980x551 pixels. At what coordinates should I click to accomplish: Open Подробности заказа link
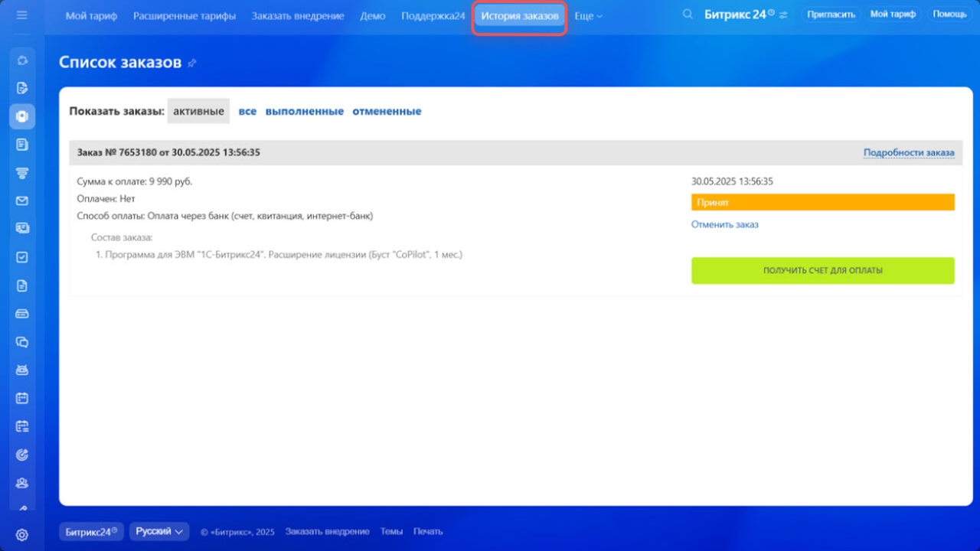tap(909, 152)
